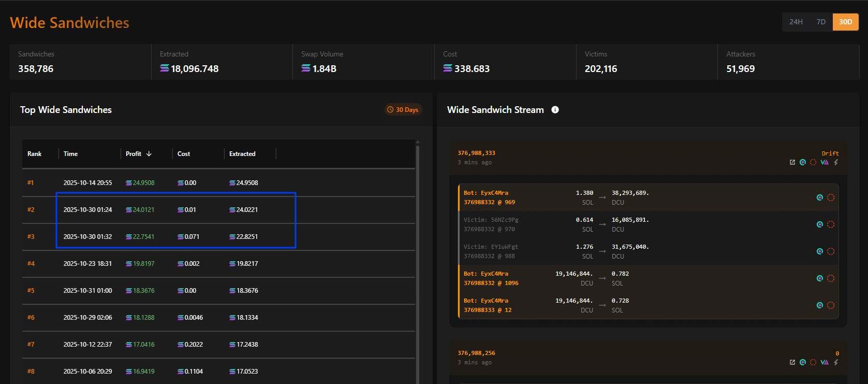This screenshot has width=868, height=384.
Task: Open slot number 376,988,333 link
Action: coord(476,153)
